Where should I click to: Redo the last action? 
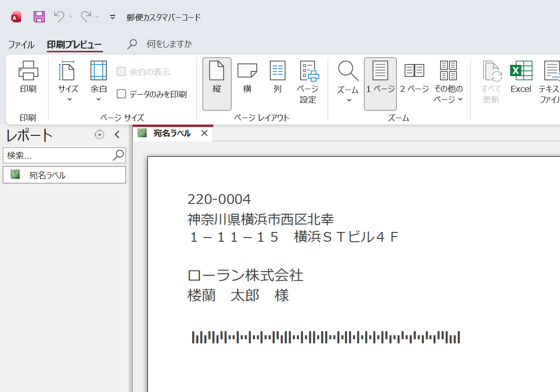pyautogui.click(x=86, y=17)
